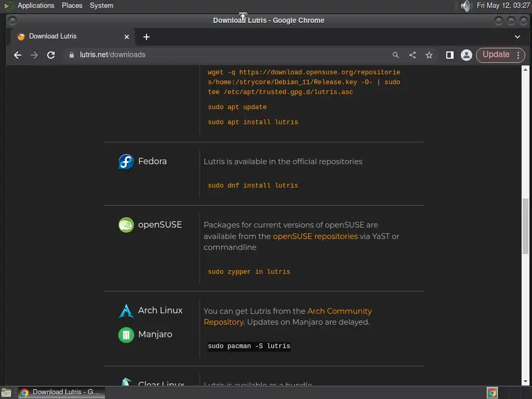Click the Fedora heading text
532x399 pixels.
click(152, 161)
